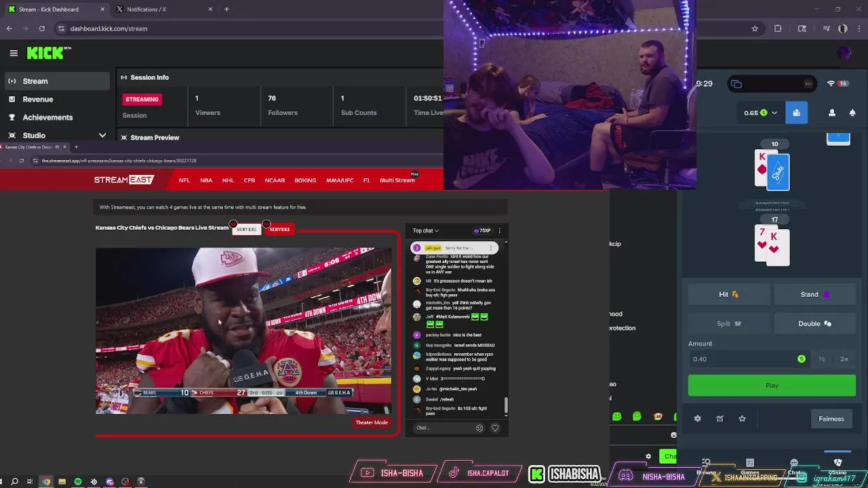Open the user profile icon in casino

pyautogui.click(x=832, y=113)
